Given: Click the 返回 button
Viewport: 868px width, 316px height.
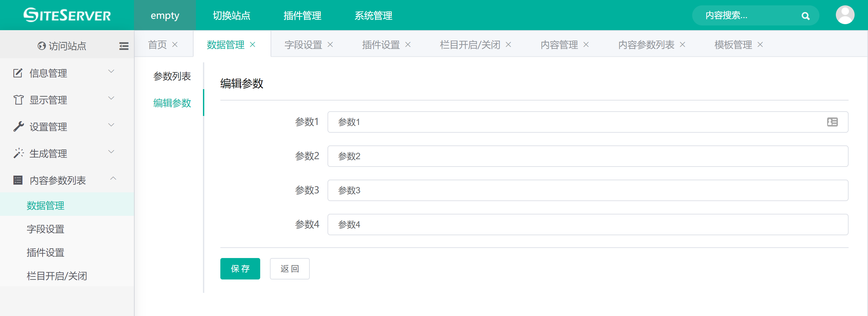Looking at the screenshot, I should (289, 268).
